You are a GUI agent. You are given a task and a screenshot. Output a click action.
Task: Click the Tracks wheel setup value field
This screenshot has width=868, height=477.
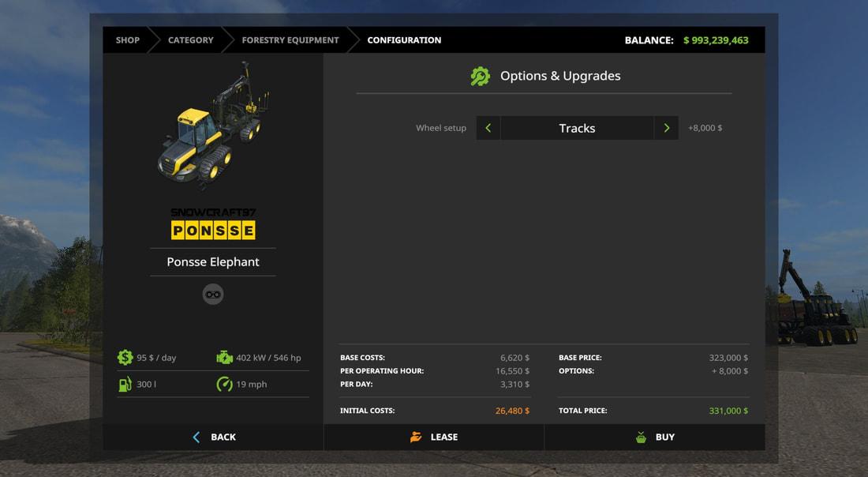(577, 128)
